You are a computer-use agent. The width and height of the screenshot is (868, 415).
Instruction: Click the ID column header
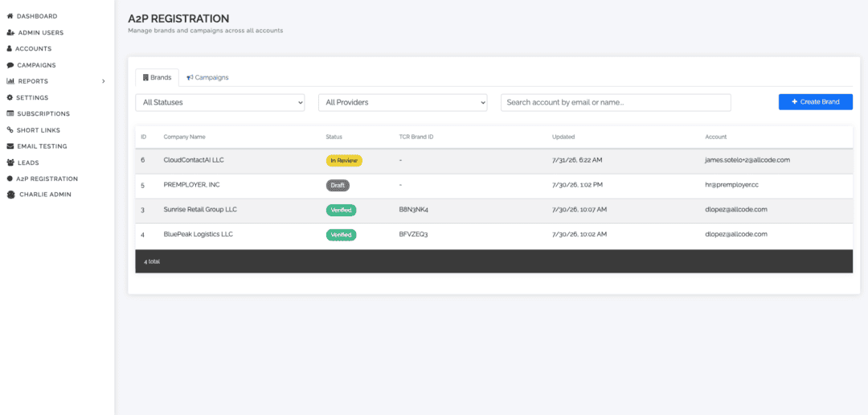(x=143, y=137)
